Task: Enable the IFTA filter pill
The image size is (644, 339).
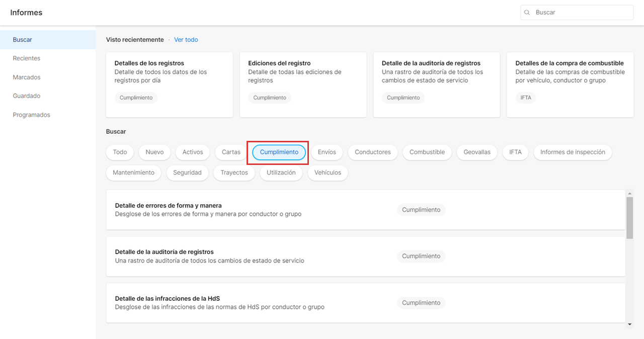Action: click(x=515, y=152)
